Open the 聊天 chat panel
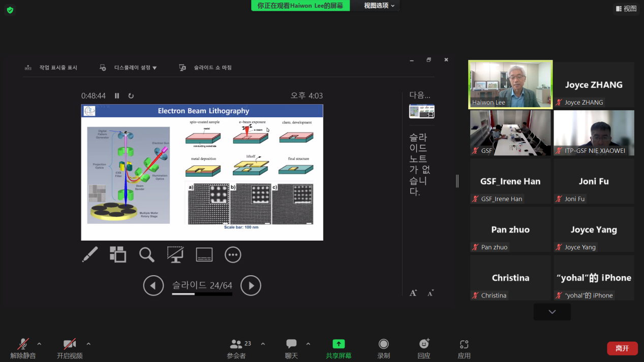Screen dimensions: 644x362 pos(291,348)
